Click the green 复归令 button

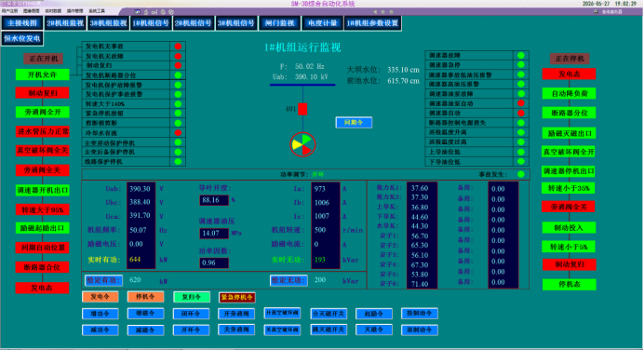click(x=192, y=297)
